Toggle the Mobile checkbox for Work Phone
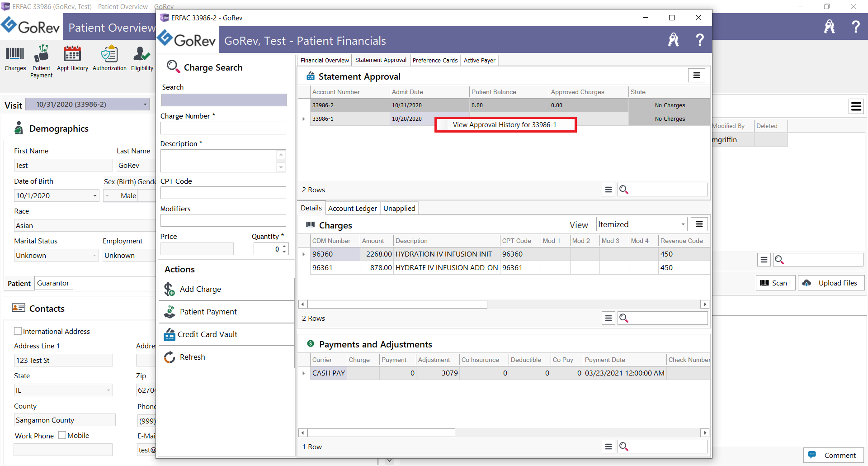The image size is (868, 466). (x=62, y=435)
